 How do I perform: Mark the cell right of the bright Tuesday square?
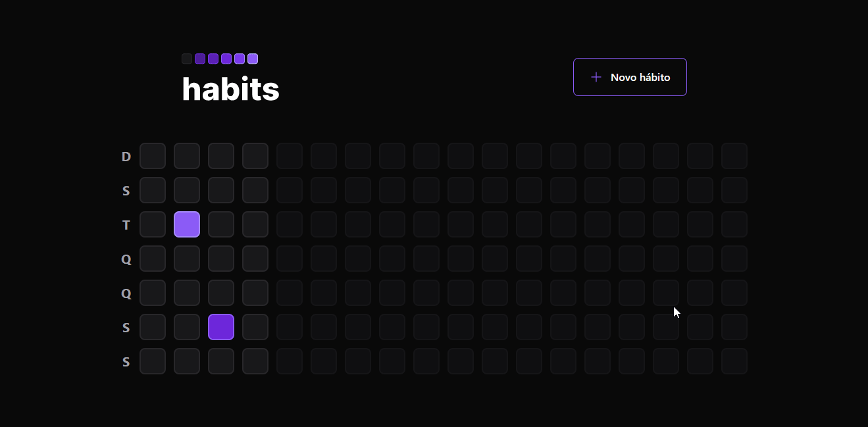coord(221,224)
